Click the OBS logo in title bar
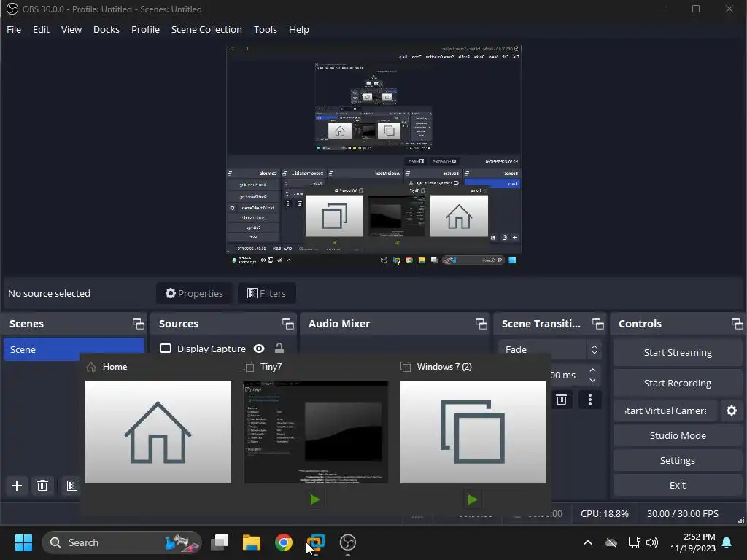 [x=12, y=9]
